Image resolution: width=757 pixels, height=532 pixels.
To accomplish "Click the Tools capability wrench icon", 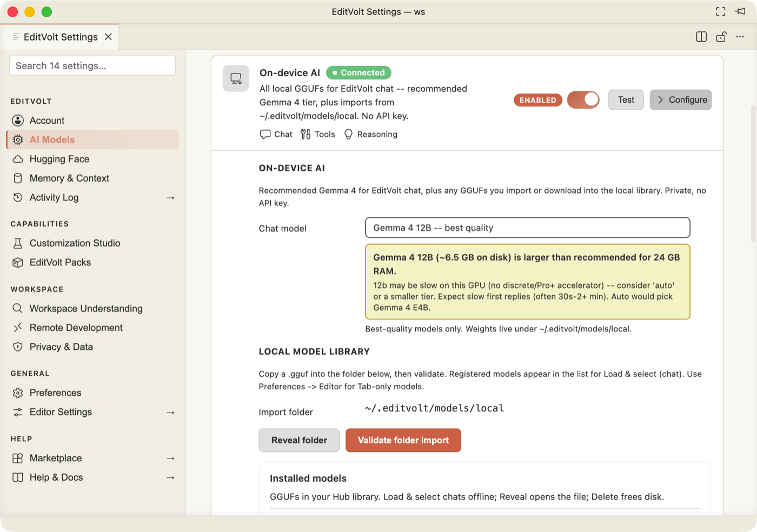I will (306, 134).
